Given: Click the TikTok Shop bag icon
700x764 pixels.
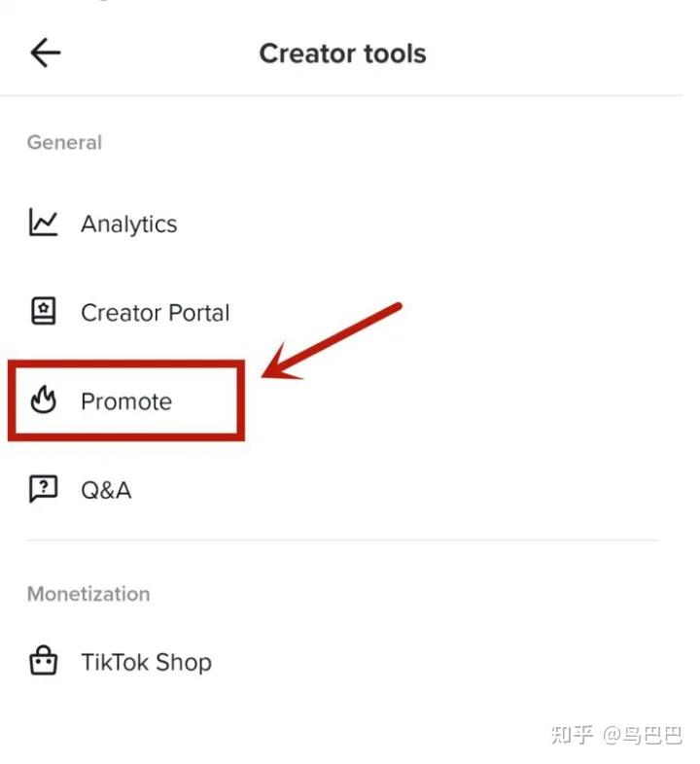Looking at the screenshot, I should pyautogui.click(x=43, y=662).
